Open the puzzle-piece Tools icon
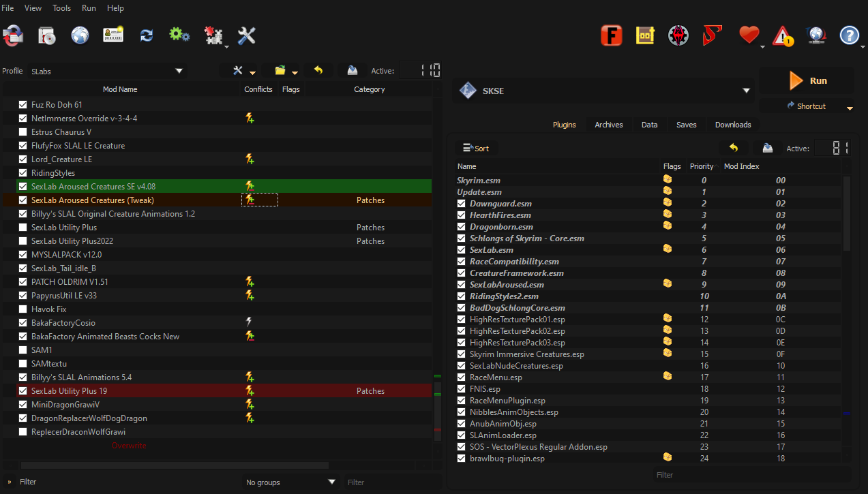The image size is (868, 494). click(213, 35)
